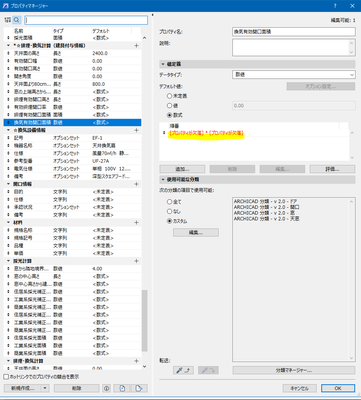
Task: Select the なし classification radio
Action: (x=169, y=212)
